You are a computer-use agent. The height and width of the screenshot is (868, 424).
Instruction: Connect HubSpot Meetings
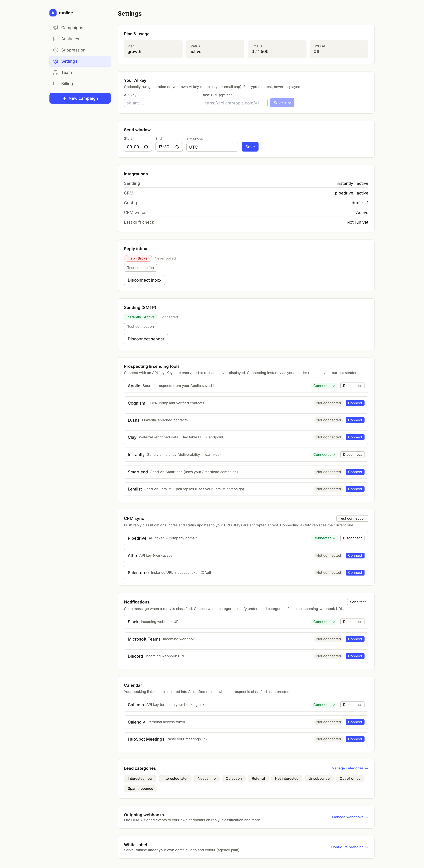click(x=355, y=739)
